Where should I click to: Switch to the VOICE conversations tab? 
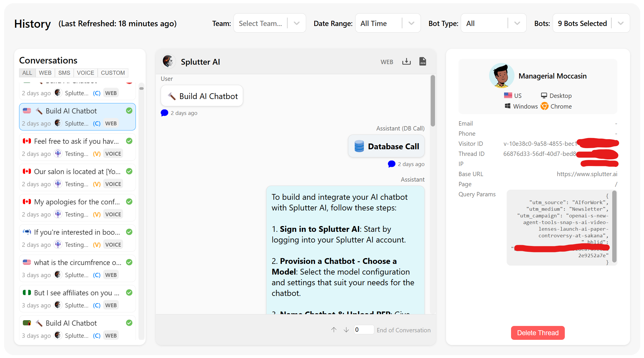tap(85, 73)
